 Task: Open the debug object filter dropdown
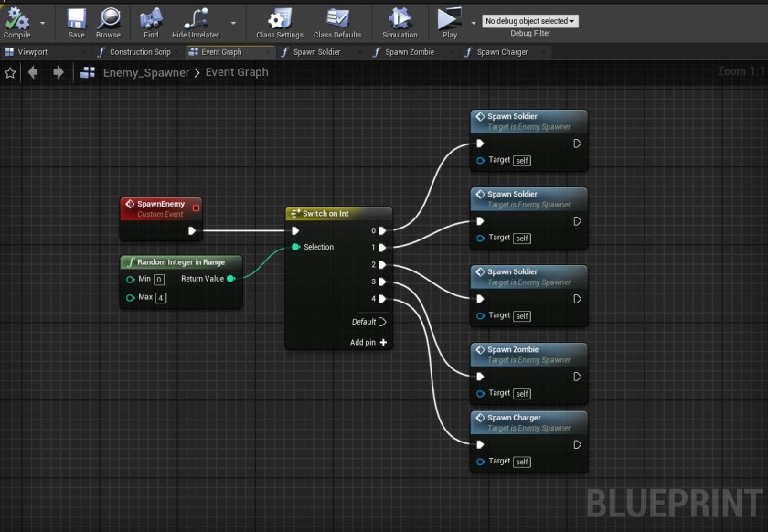point(529,21)
